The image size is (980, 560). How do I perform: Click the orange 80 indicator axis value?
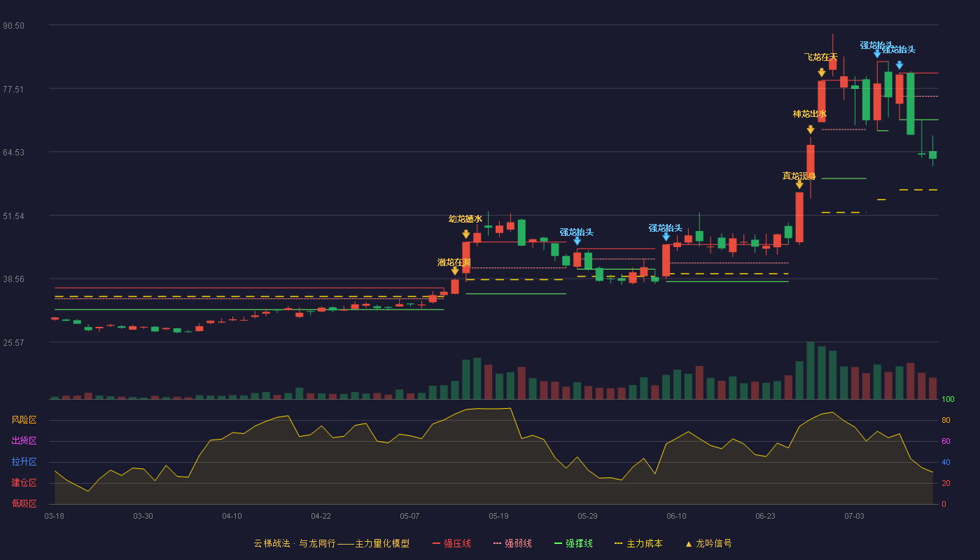946,420
